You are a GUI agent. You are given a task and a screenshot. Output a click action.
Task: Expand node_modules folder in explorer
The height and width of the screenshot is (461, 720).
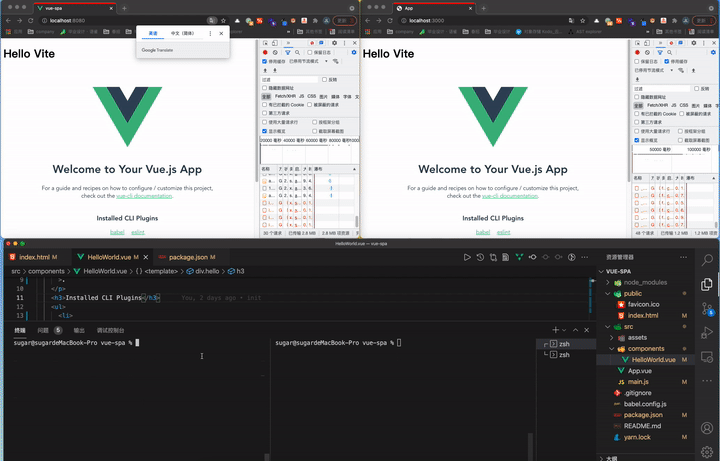608,282
